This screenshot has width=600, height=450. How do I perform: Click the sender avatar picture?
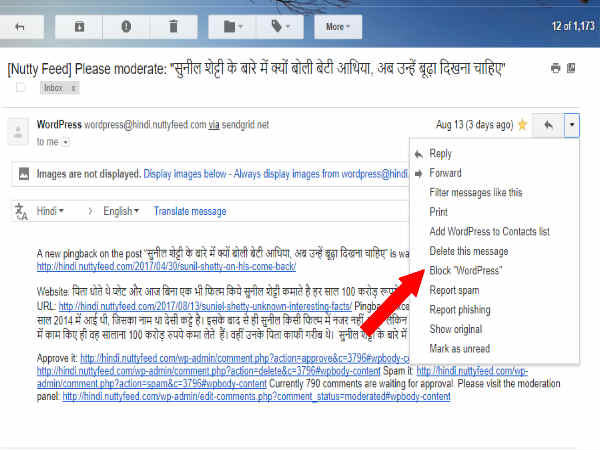(18, 132)
